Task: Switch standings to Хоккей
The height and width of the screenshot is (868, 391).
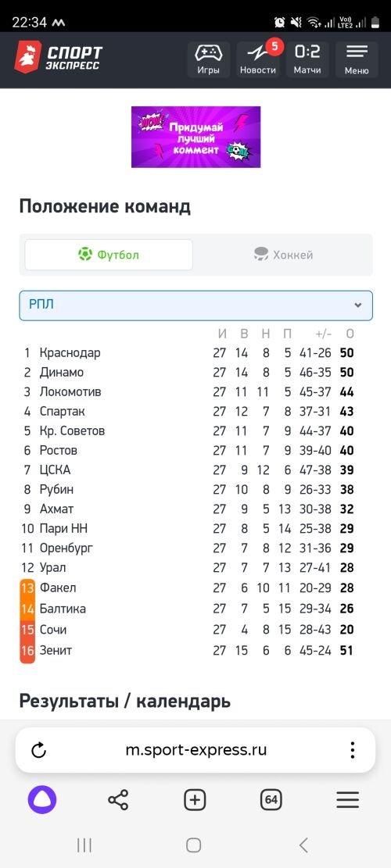Action: pyautogui.click(x=283, y=255)
